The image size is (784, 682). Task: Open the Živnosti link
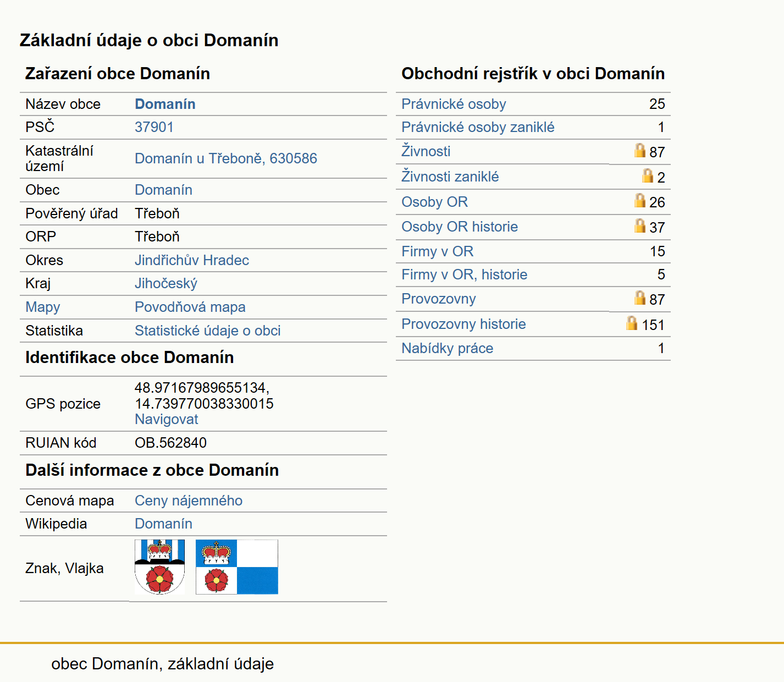click(426, 151)
